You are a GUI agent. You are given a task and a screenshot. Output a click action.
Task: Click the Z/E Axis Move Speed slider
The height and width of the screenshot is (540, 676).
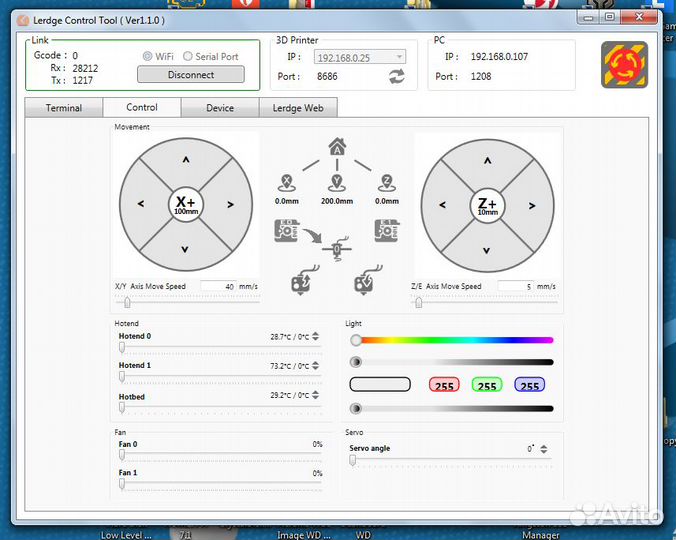(485, 303)
